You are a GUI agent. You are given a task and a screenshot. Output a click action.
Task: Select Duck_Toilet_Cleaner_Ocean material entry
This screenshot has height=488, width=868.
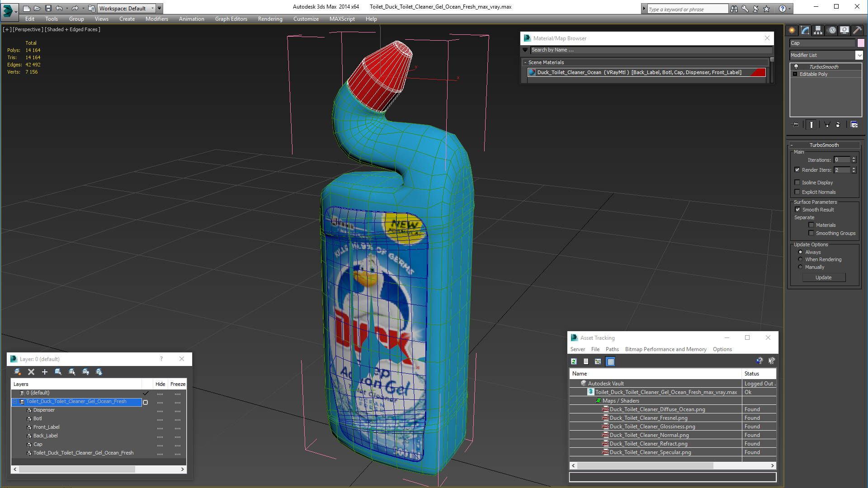coord(646,72)
